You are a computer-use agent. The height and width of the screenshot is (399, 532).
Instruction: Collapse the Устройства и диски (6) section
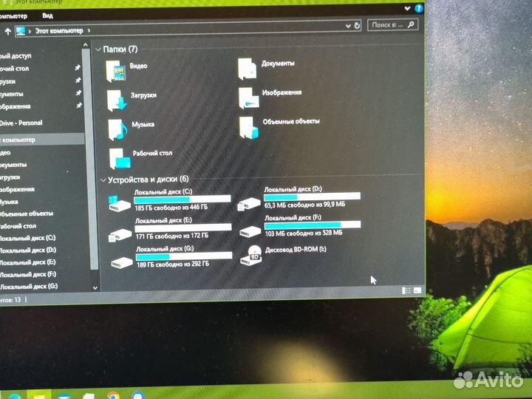(101, 180)
